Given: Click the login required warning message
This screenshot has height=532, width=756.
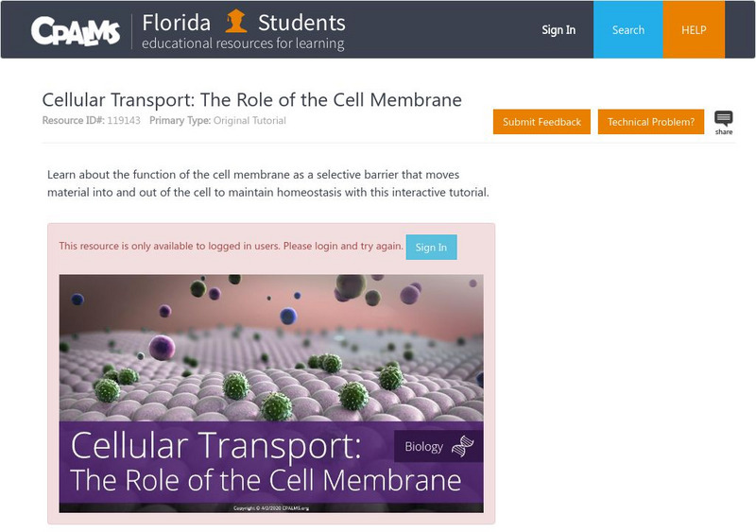Looking at the screenshot, I should click(231, 246).
